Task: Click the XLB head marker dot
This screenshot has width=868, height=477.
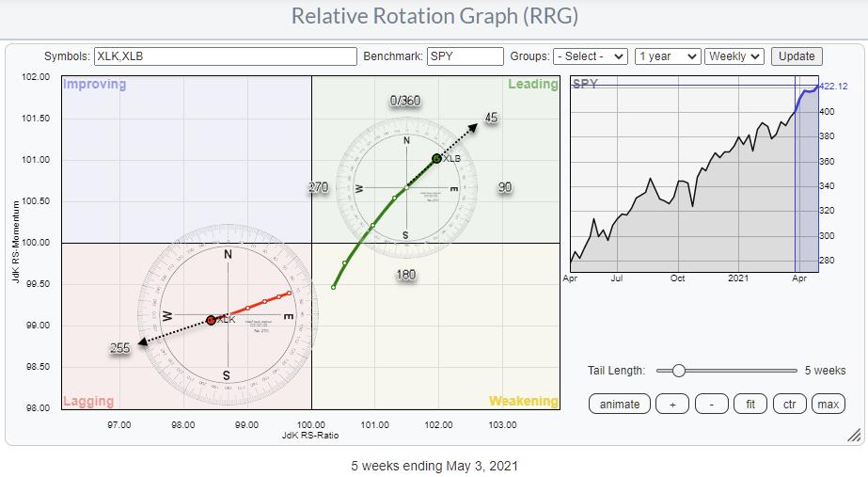Action: pyautogui.click(x=436, y=158)
